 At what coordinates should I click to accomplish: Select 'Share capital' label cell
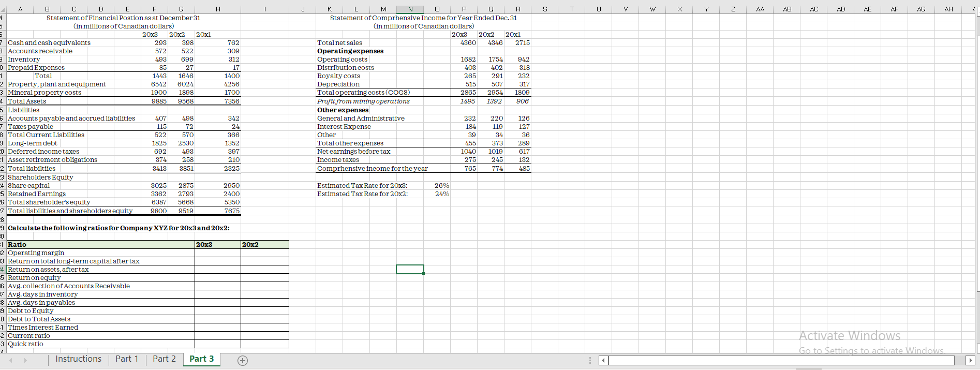(29, 186)
